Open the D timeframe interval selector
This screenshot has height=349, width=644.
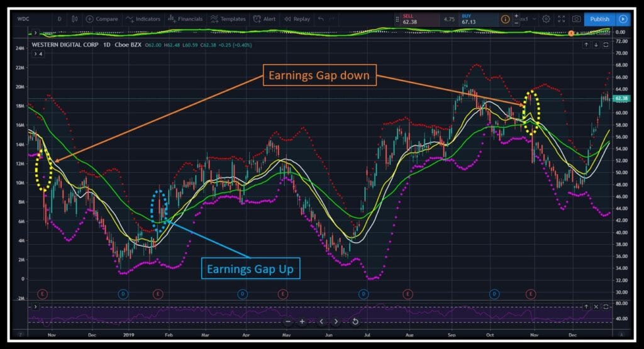pyautogui.click(x=60, y=19)
